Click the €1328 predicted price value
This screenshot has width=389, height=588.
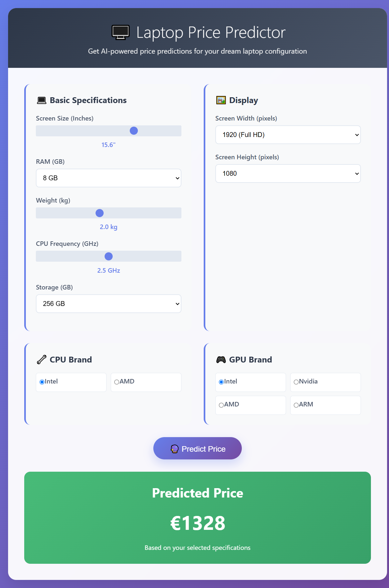(198, 523)
